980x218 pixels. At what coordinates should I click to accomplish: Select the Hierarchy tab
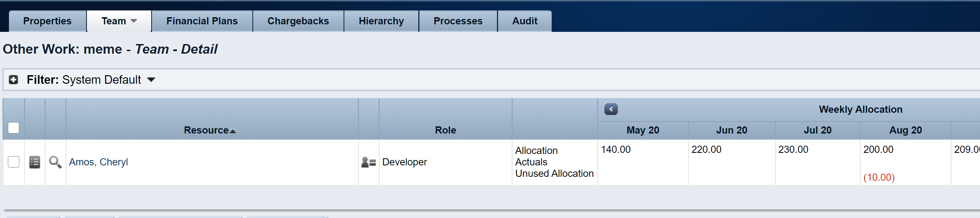tap(381, 21)
